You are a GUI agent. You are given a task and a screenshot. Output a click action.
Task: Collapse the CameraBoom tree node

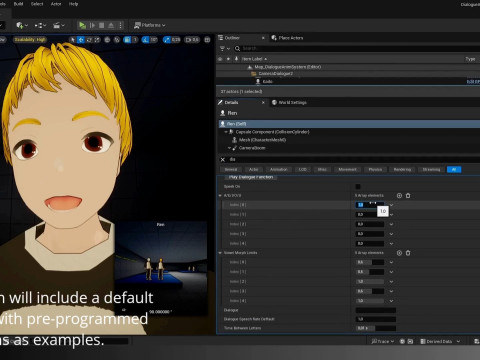229,148
